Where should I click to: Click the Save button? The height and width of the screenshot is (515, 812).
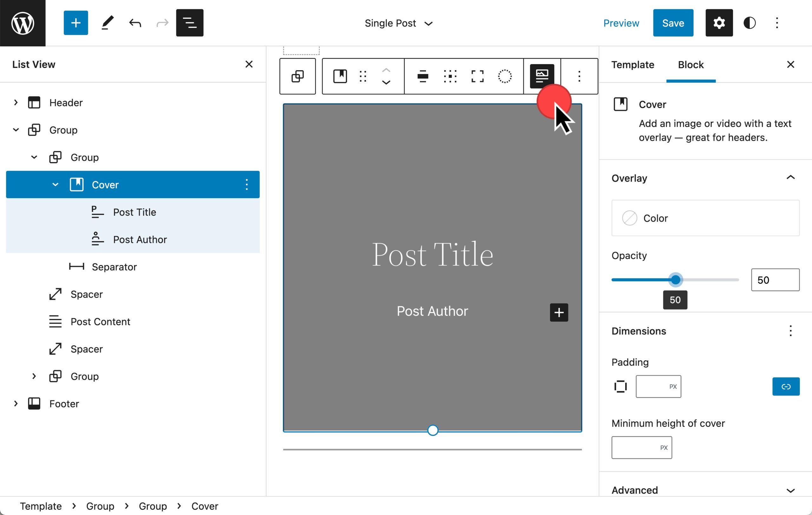pos(673,23)
